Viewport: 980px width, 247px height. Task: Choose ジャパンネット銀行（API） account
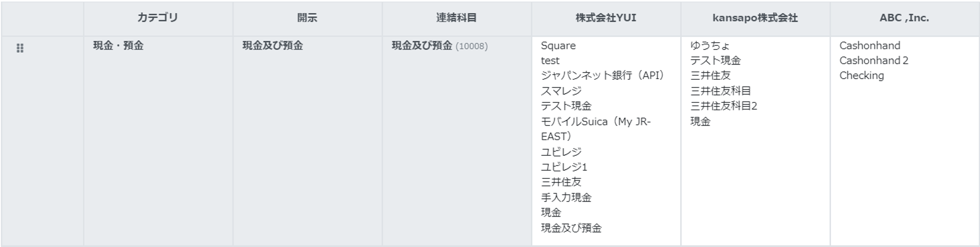[x=603, y=75]
